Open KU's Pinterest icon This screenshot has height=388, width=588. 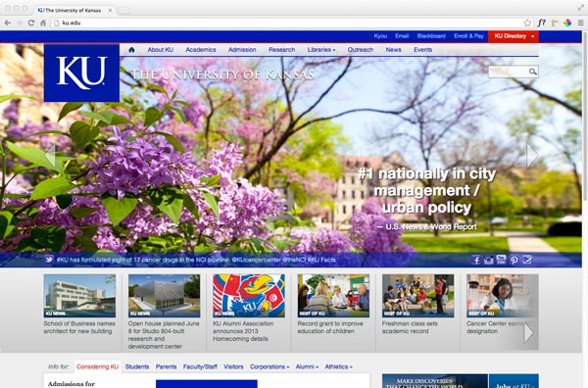point(514,260)
